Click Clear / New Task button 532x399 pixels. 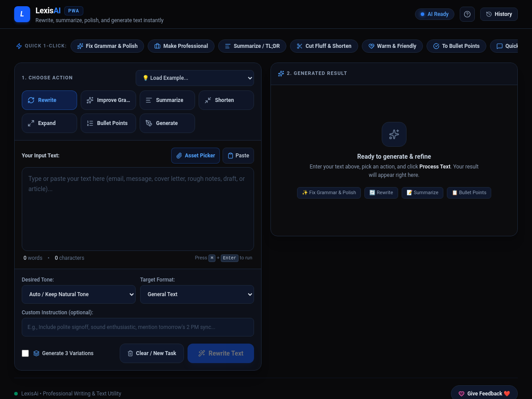152,353
